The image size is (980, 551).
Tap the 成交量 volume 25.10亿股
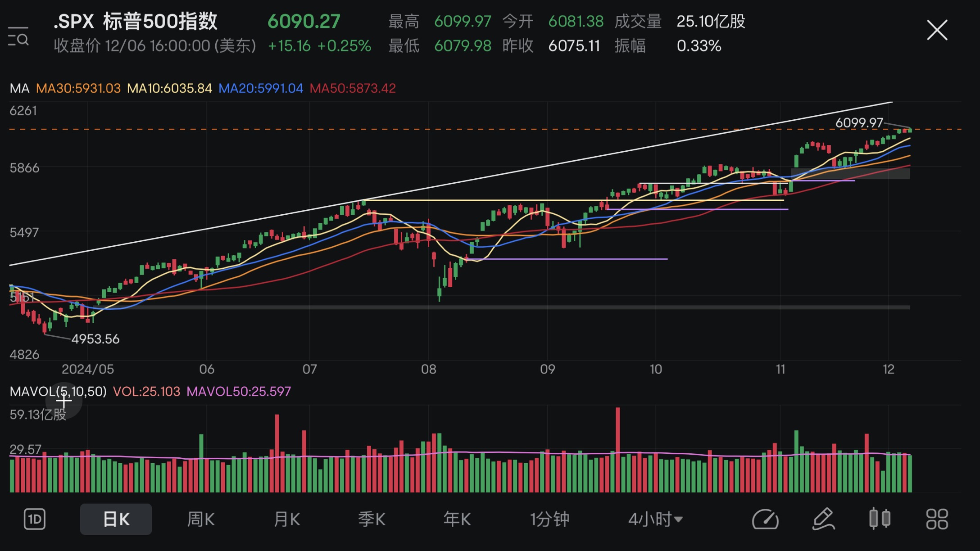[x=711, y=21]
